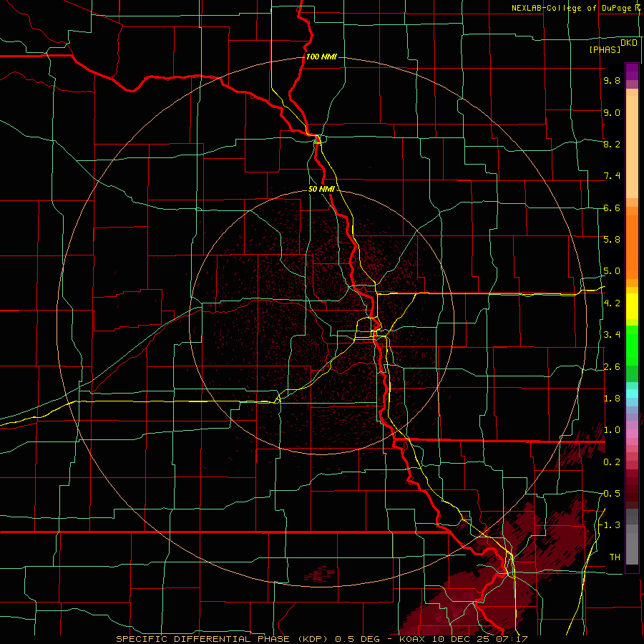Viewport: 644px width, 644px height.
Task: Click the 4.2 value on the color scale
Action: point(612,303)
